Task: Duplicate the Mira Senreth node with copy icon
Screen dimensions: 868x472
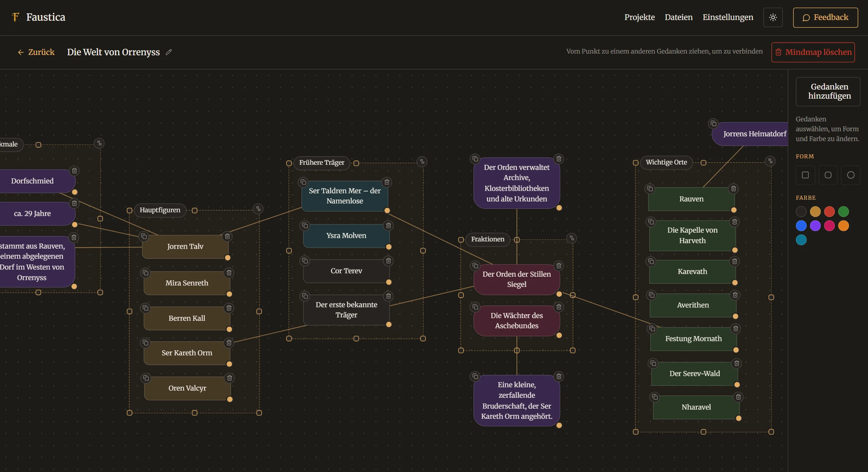Action: point(145,273)
